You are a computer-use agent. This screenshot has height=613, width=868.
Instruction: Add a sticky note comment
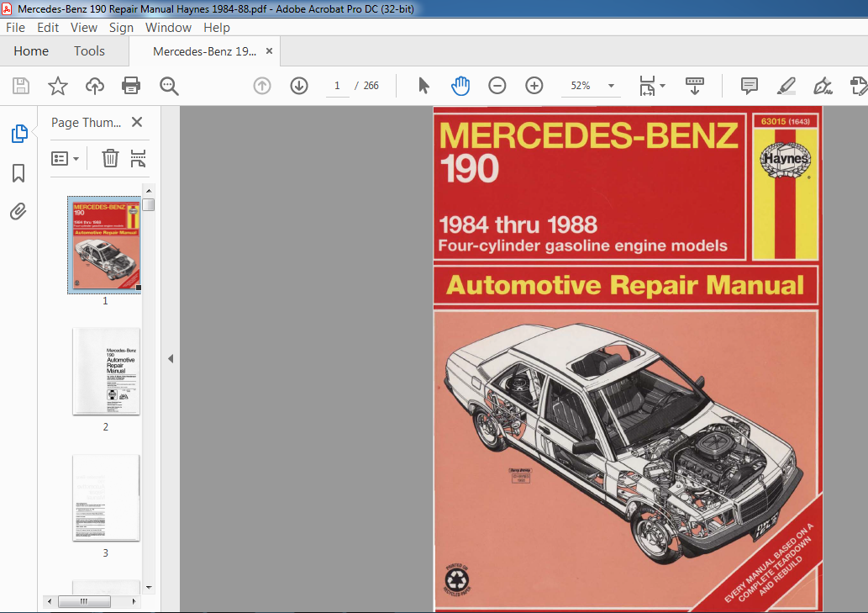tap(749, 86)
